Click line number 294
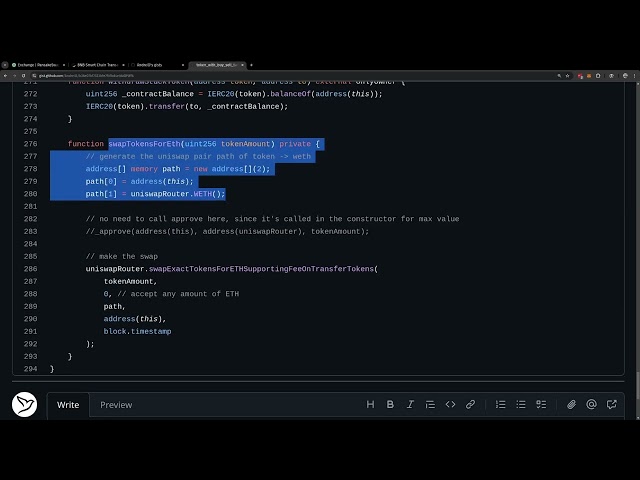Viewport: 640px width, 480px height. point(30,369)
